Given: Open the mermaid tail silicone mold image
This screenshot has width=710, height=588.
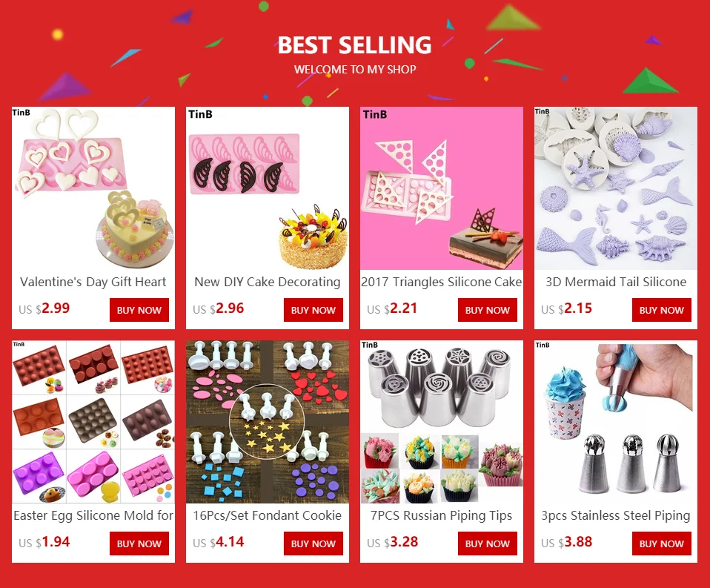Looking at the screenshot, I should [616, 188].
